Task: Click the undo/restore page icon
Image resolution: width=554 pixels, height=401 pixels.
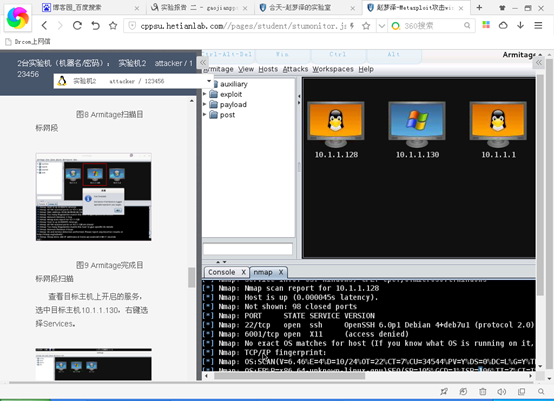Action: [95, 25]
